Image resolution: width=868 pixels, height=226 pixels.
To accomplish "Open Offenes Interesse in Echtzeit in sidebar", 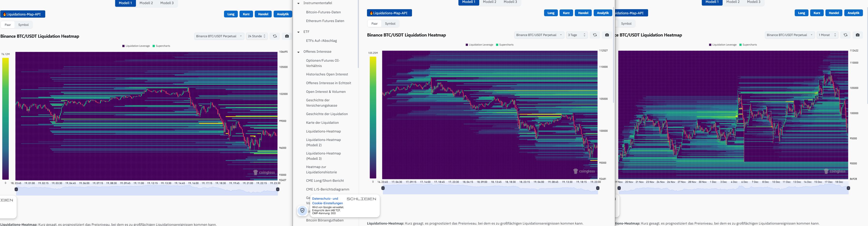I will 329,83.
